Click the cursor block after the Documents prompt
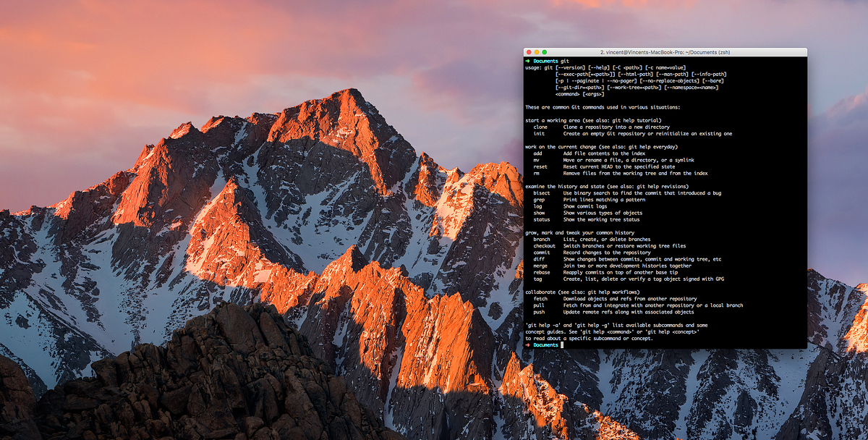Image resolution: width=868 pixels, height=440 pixels. [562, 345]
